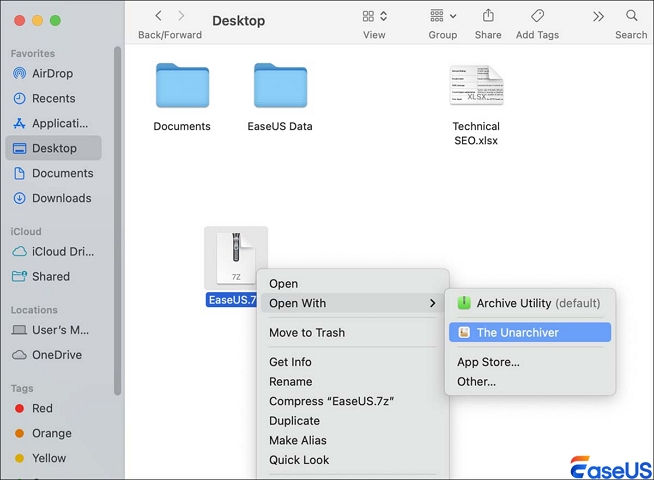The image size is (654, 480).
Task: Select the Red tag in sidebar
Action: (x=42, y=408)
